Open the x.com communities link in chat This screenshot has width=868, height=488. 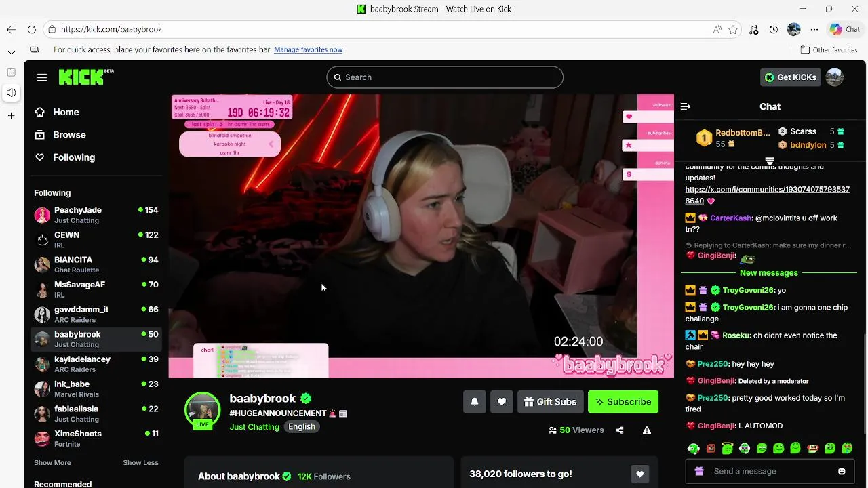[x=767, y=195]
